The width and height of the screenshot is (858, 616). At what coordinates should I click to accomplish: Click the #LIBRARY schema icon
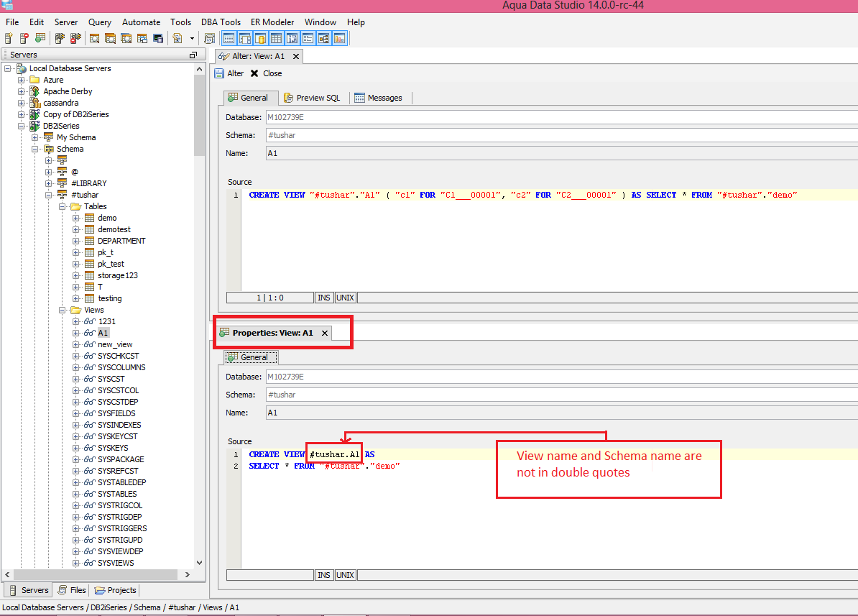[x=63, y=183]
